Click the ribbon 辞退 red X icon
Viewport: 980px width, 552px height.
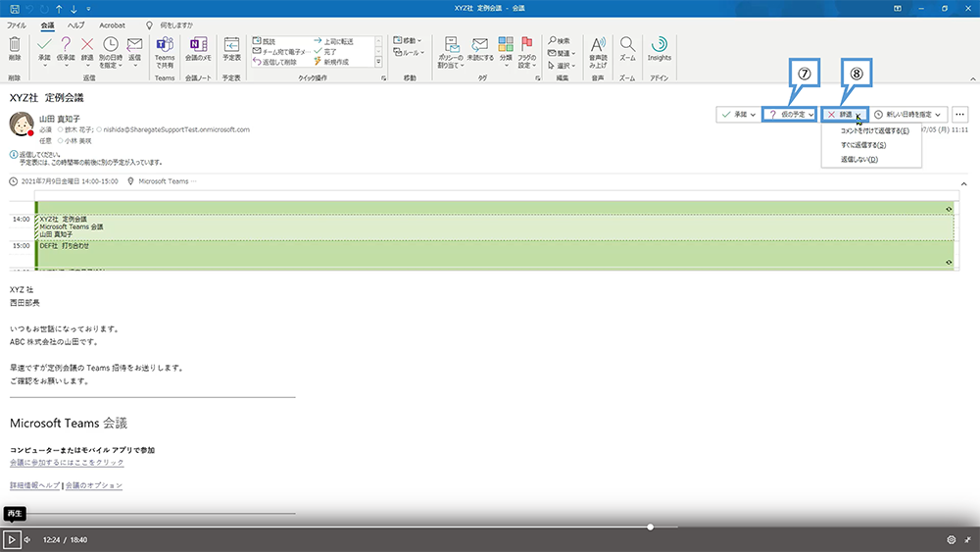87,44
